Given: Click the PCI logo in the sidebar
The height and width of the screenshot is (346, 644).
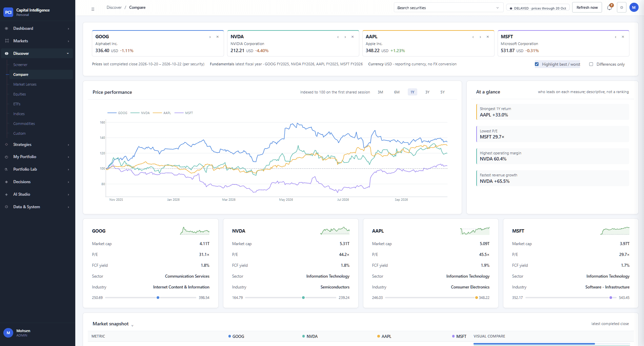Looking at the screenshot, I should click(x=8, y=12).
